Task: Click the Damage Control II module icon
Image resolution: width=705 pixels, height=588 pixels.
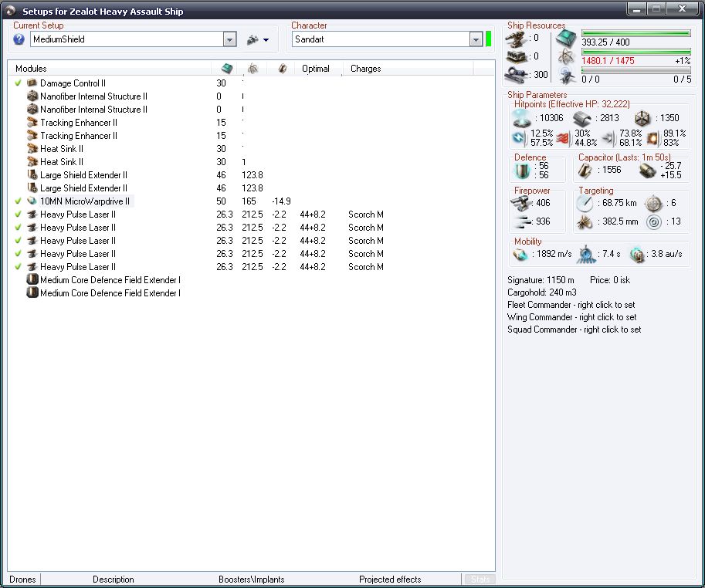Action: [32, 83]
